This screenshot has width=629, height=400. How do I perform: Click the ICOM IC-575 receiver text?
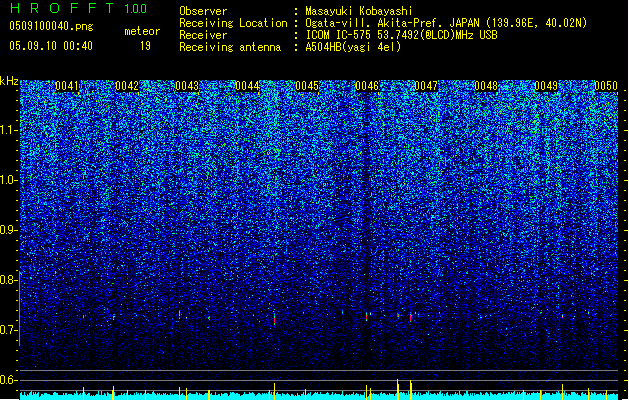[401, 35]
